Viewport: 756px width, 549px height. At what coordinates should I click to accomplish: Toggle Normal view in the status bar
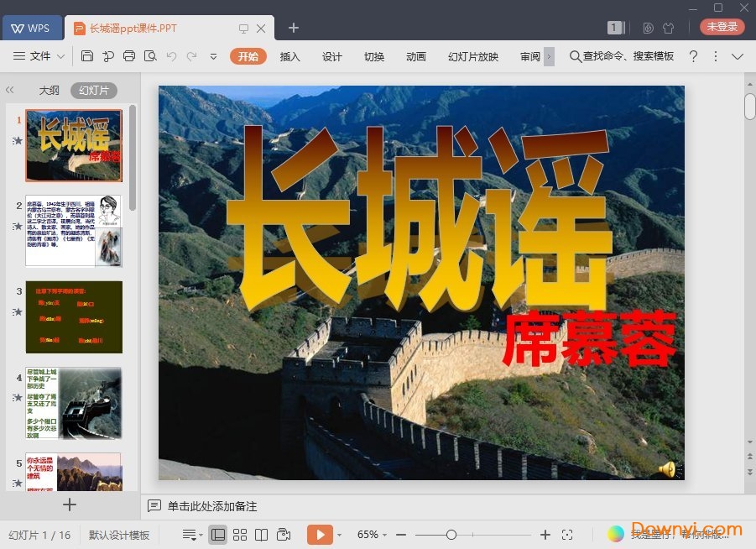(218, 534)
